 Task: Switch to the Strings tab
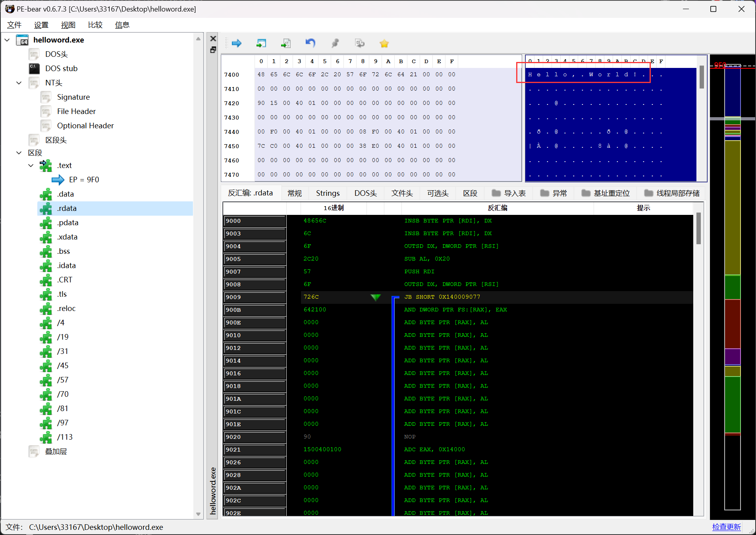click(328, 193)
